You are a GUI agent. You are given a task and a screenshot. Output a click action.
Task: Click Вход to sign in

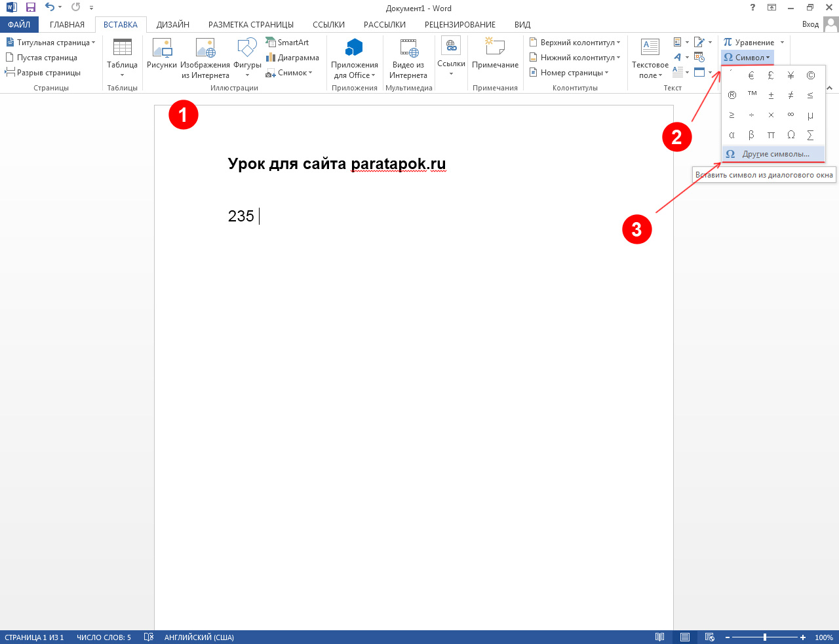coord(810,24)
